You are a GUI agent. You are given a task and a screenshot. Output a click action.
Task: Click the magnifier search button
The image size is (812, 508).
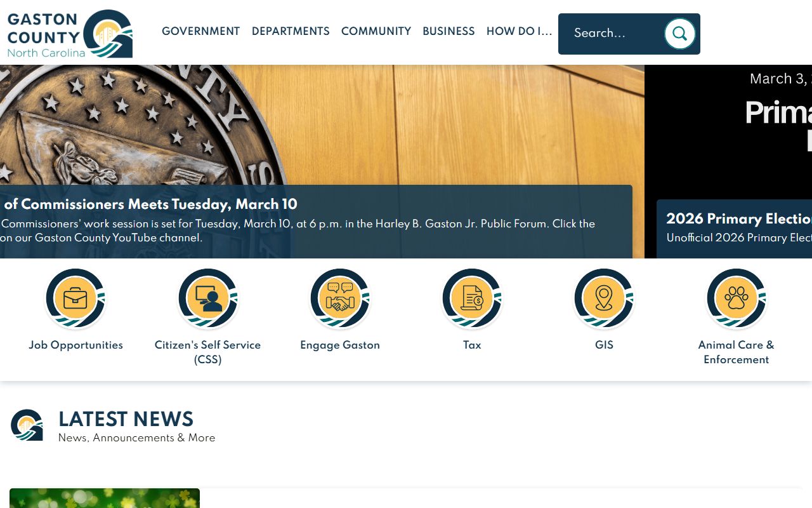(x=679, y=34)
